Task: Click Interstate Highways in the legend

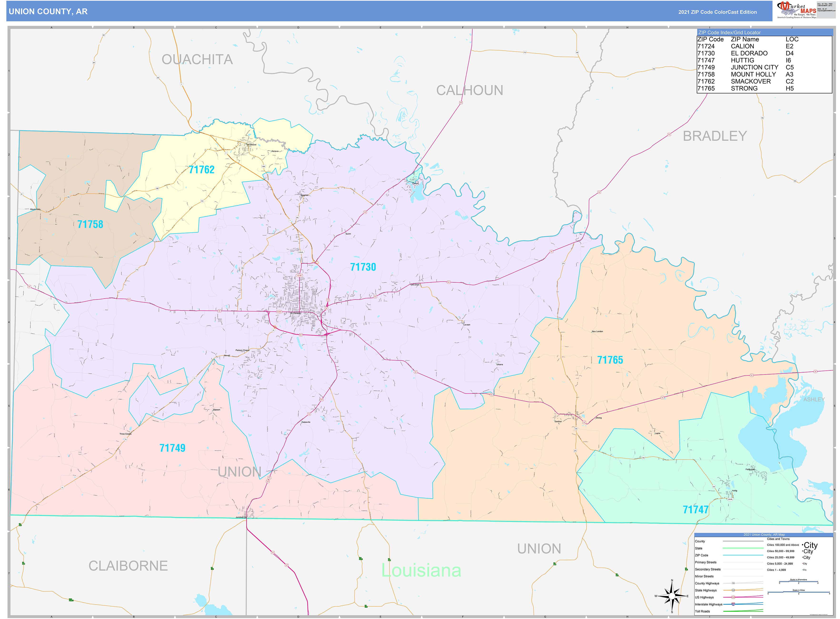Action: point(709,604)
